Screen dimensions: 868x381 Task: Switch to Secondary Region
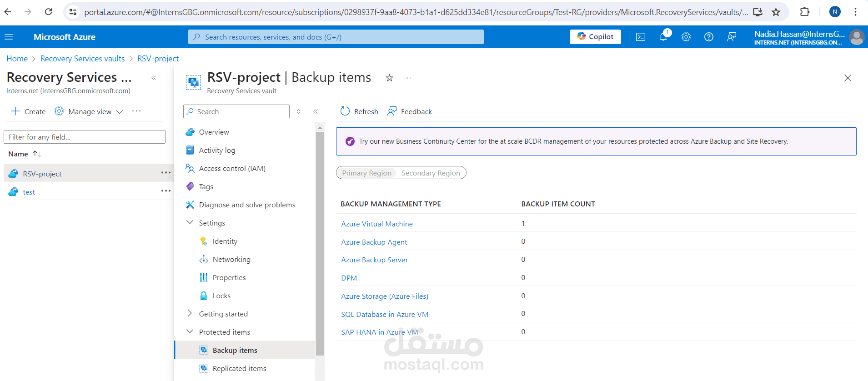point(431,173)
